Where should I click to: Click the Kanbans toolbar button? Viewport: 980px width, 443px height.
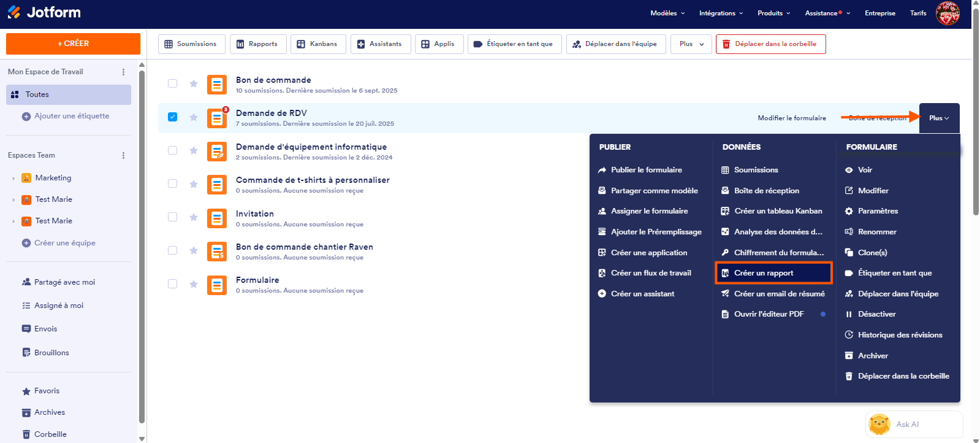(x=318, y=44)
